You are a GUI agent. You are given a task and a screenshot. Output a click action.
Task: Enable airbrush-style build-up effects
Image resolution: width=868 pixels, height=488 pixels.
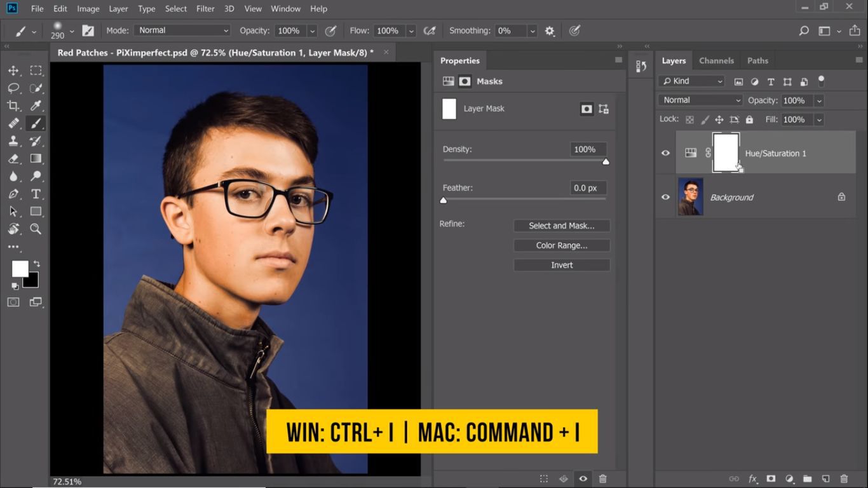pyautogui.click(x=430, y=30)
